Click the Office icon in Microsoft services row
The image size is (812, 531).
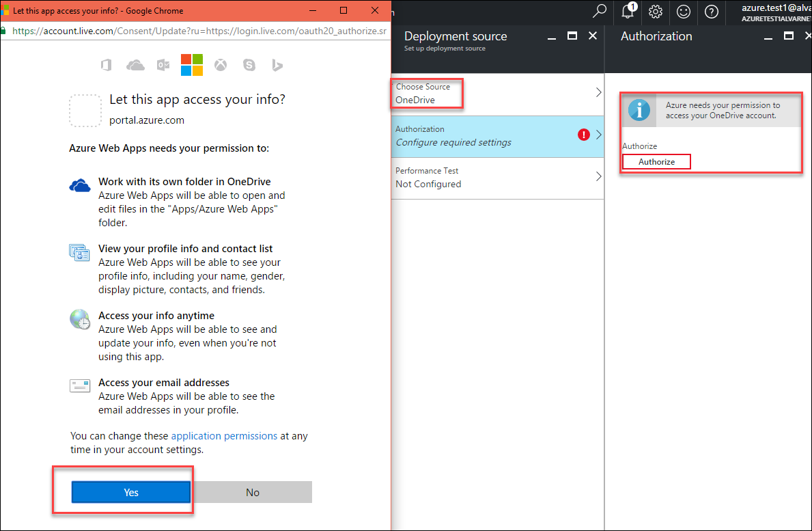(106, 65)
